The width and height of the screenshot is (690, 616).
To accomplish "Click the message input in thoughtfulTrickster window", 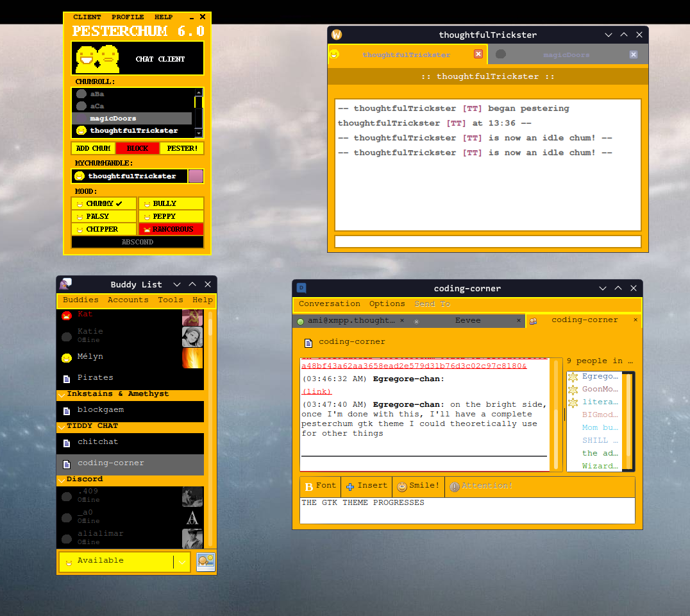I will pyautogui.click(x=489, y=241).
